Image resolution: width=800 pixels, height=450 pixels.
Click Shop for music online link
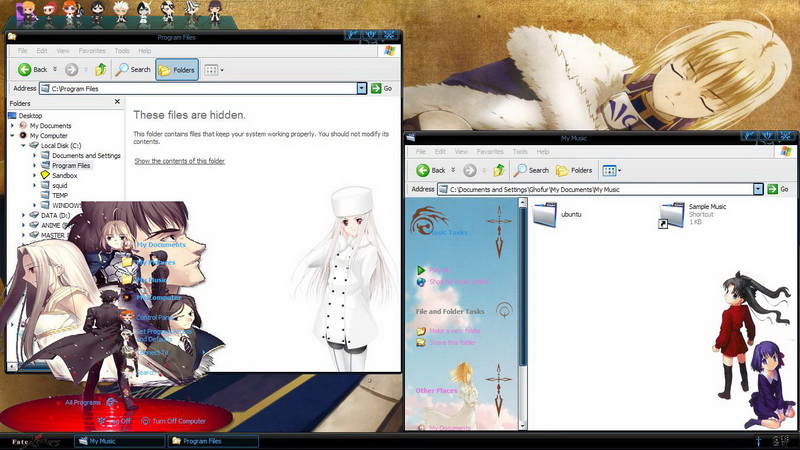459,282
